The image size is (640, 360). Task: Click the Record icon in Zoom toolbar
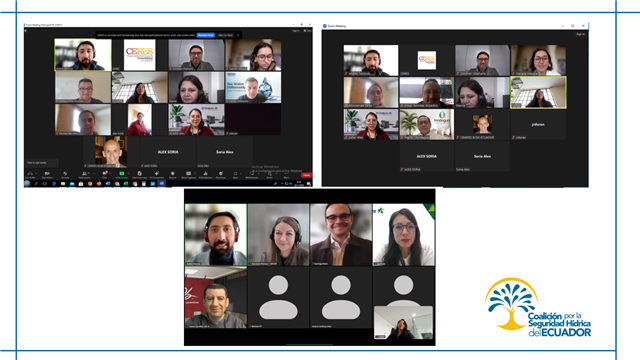173,173
